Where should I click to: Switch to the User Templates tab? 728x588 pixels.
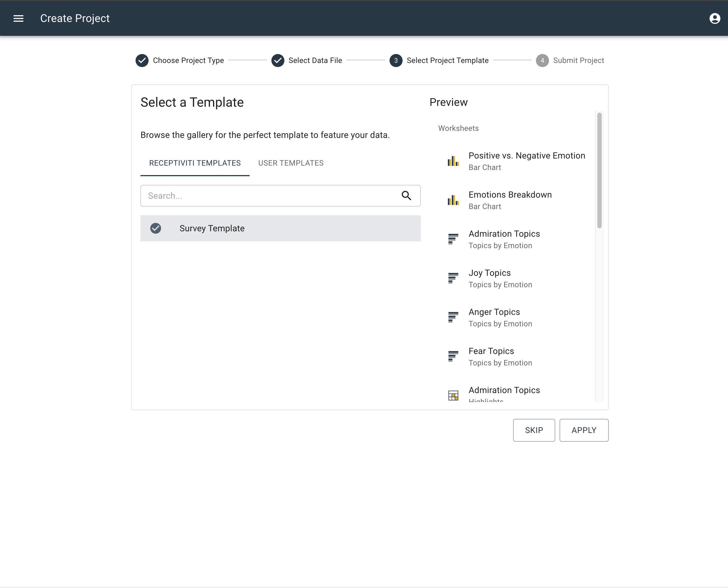pyautogui.click(x=291, y=163)
